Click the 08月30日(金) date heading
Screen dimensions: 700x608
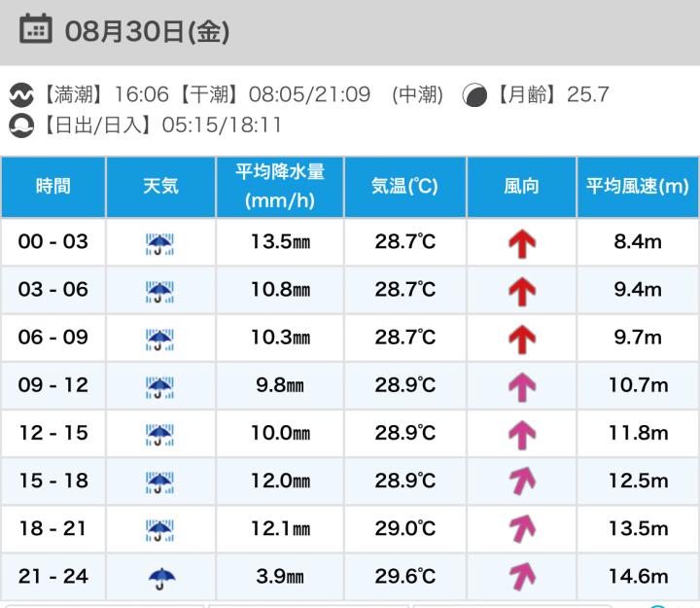[147, 31]
